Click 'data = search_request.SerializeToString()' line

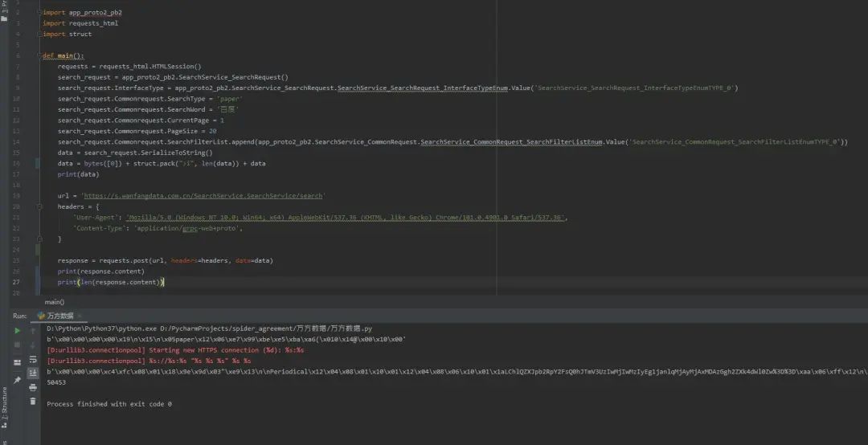135,153
